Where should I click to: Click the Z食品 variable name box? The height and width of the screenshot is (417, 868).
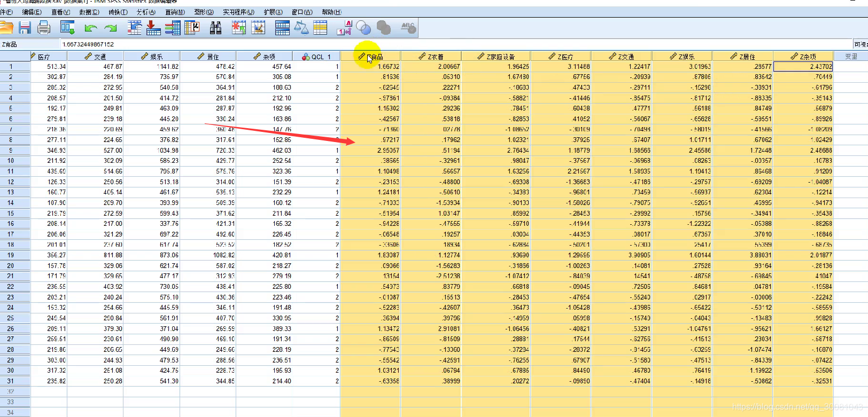pyautogui.click(x=29, y=44)
